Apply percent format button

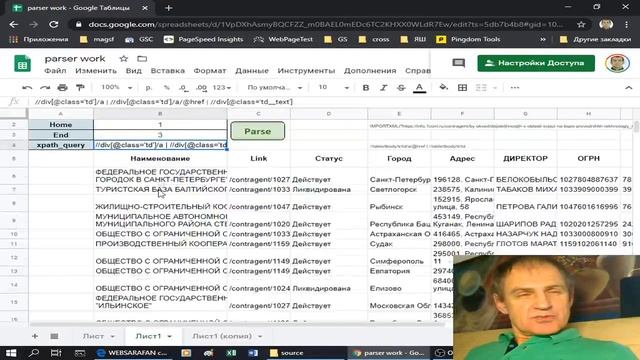pyautogui.click(x=167, y=88)
